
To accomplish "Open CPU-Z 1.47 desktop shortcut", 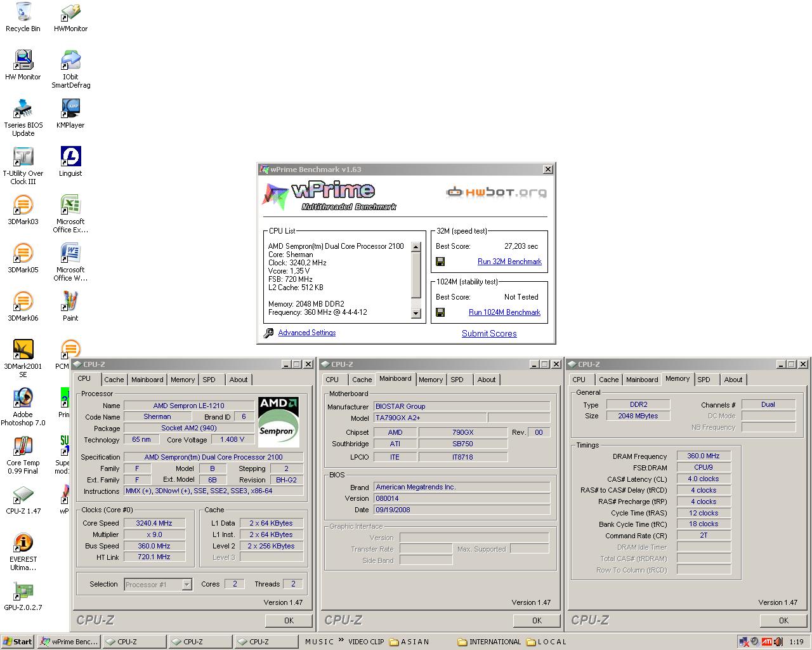I will point(23,500).
